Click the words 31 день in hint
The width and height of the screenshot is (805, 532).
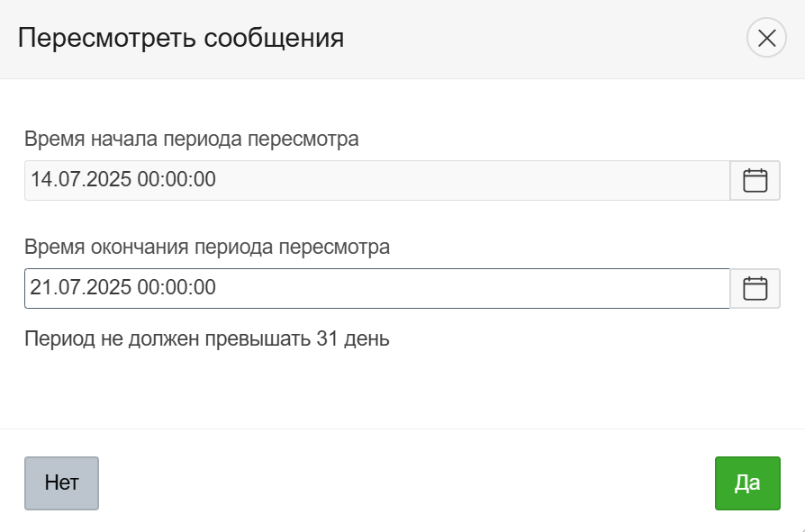tap(353, 339)
